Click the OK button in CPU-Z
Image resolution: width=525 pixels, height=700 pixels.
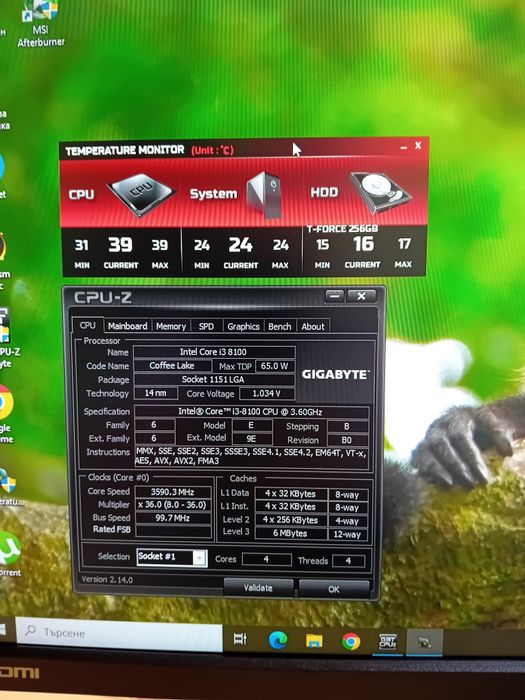pos(334,589)
